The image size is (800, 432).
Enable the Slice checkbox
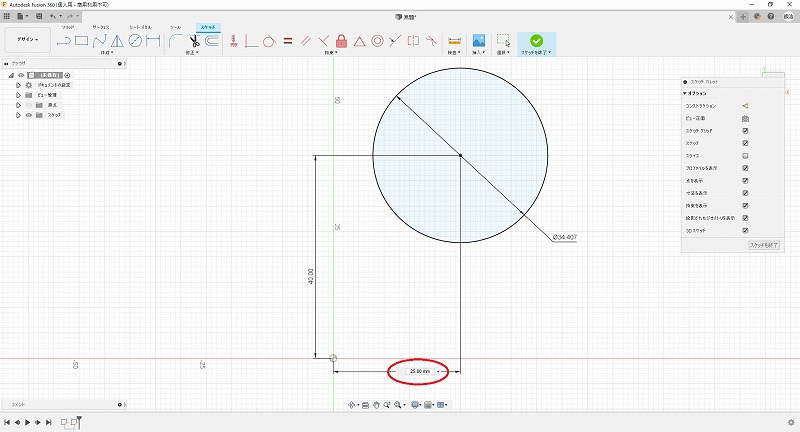(x=745, y=156)
